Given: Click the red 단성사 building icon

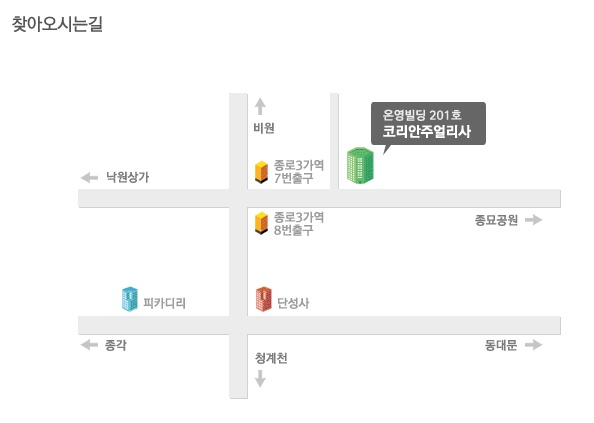Looking at the screenshot, I should [264, 299].
